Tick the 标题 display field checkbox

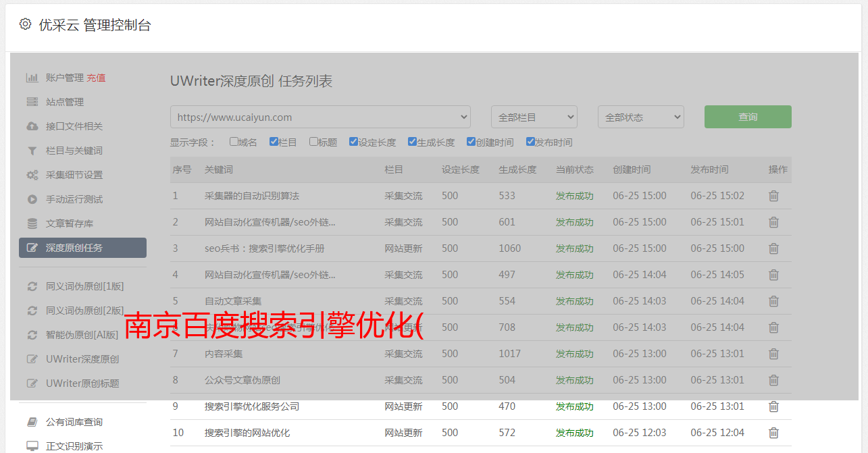(313, 142)
